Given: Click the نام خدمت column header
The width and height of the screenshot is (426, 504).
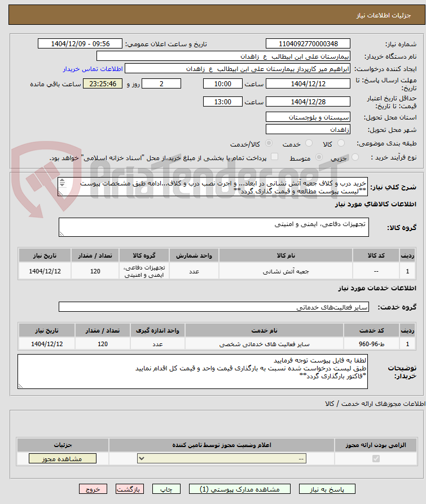Looking at the screenshot, I should click(x=264, y=330).
